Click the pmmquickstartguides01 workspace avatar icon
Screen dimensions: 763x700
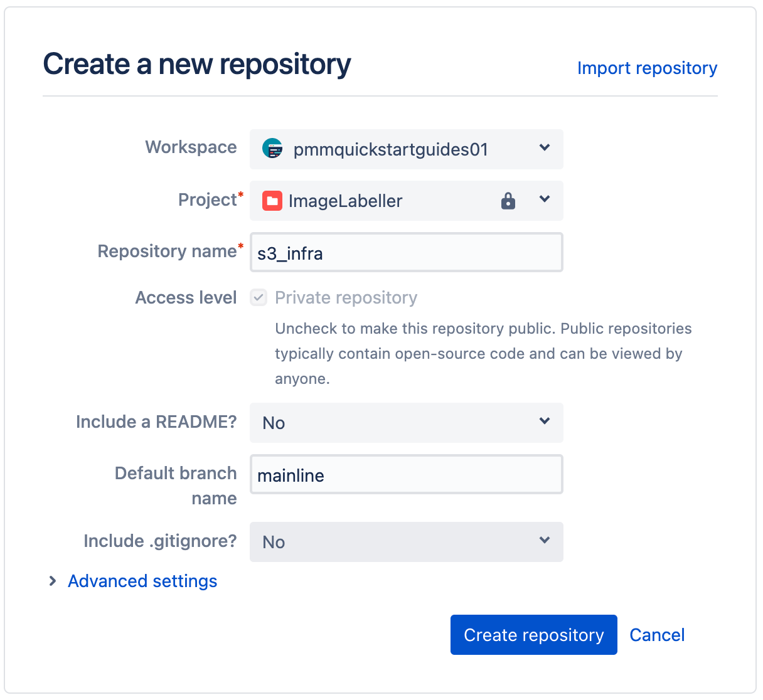point(272,149)
